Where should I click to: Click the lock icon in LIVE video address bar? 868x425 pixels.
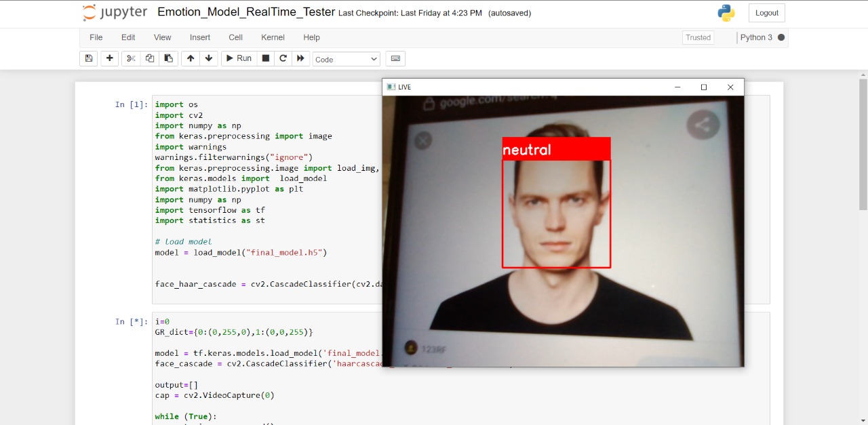tap(428, 104)
